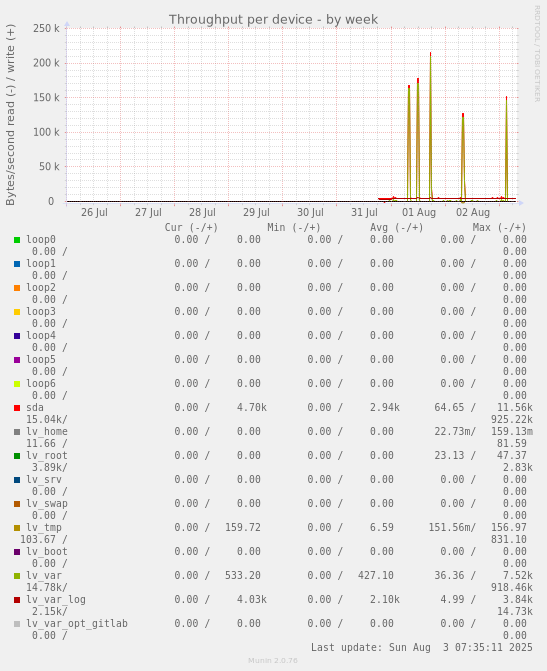Viewport: 547px width, 671px height.
Task: Select the loop0 legend label
Action: coord(41,240)
